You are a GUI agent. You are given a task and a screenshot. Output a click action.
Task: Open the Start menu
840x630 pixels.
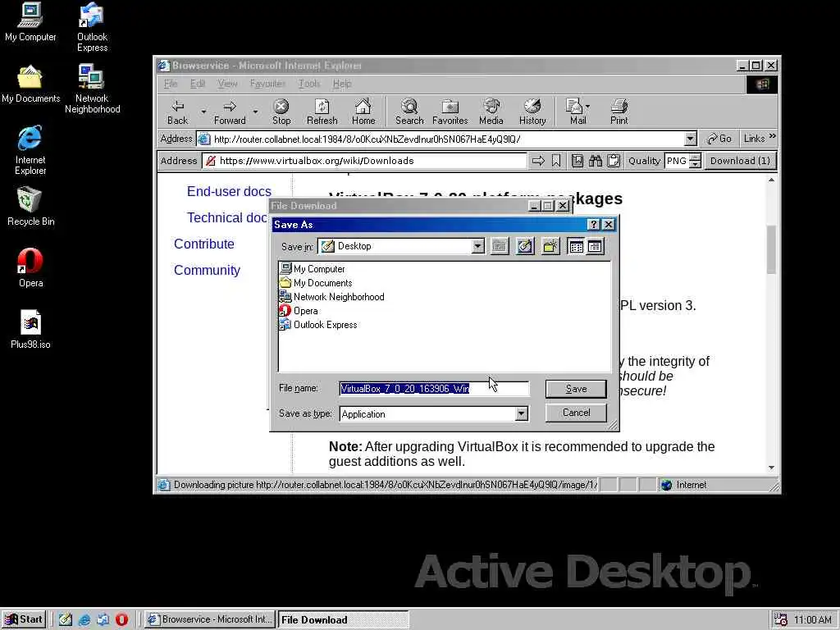pos(24,619)
